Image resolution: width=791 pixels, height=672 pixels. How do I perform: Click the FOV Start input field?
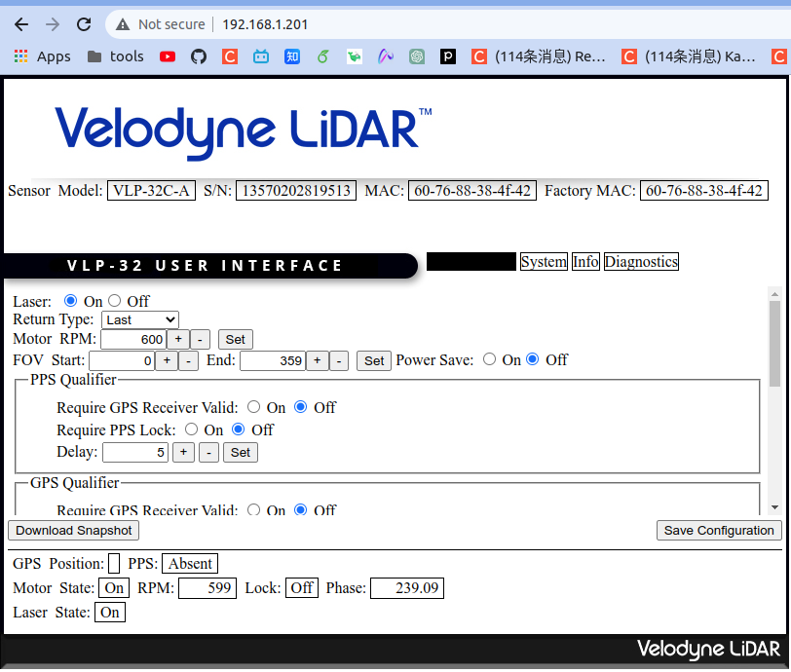(122, 360)
